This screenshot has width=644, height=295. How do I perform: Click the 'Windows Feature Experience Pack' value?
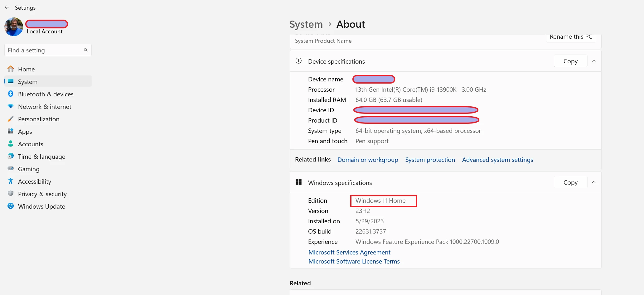427,242
